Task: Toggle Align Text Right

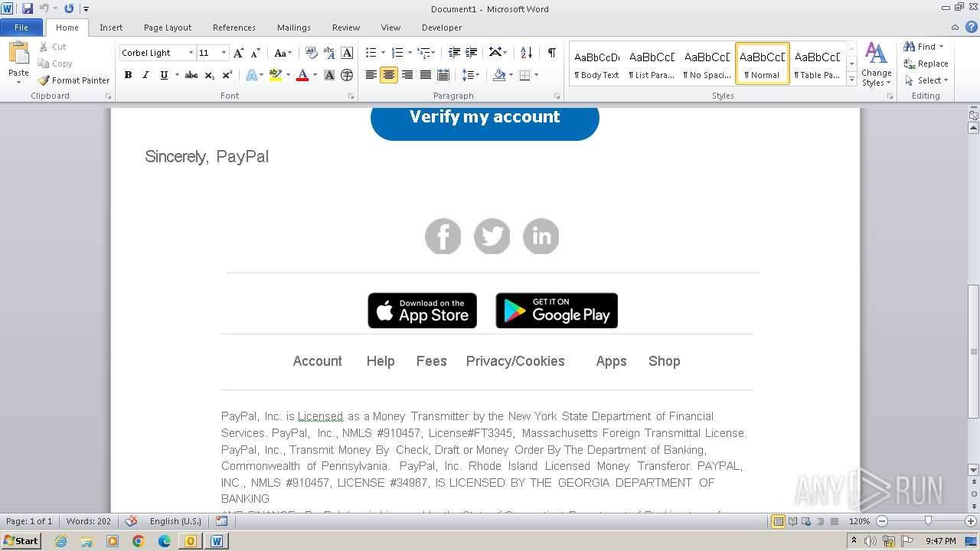Action: tap(407, 75)
